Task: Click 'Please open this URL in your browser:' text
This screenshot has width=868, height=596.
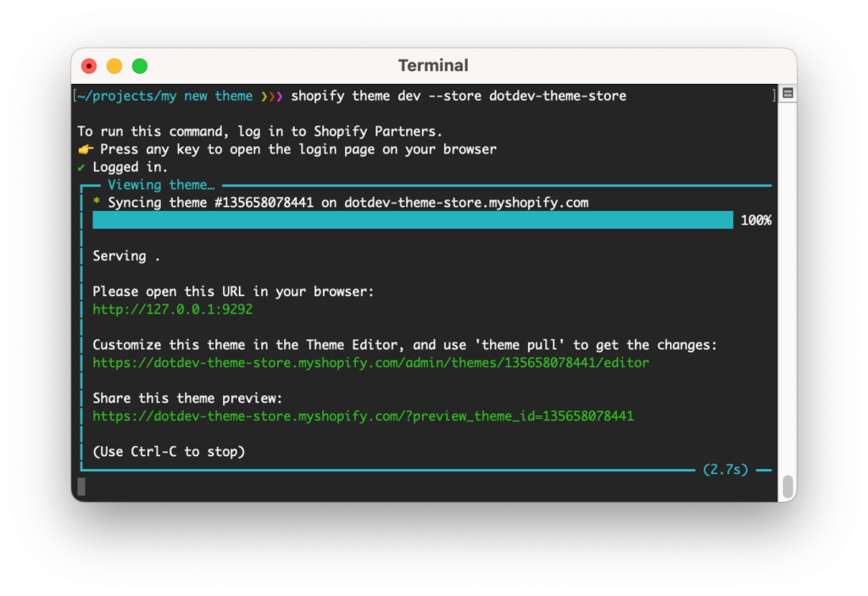Action: coord(233,292)
